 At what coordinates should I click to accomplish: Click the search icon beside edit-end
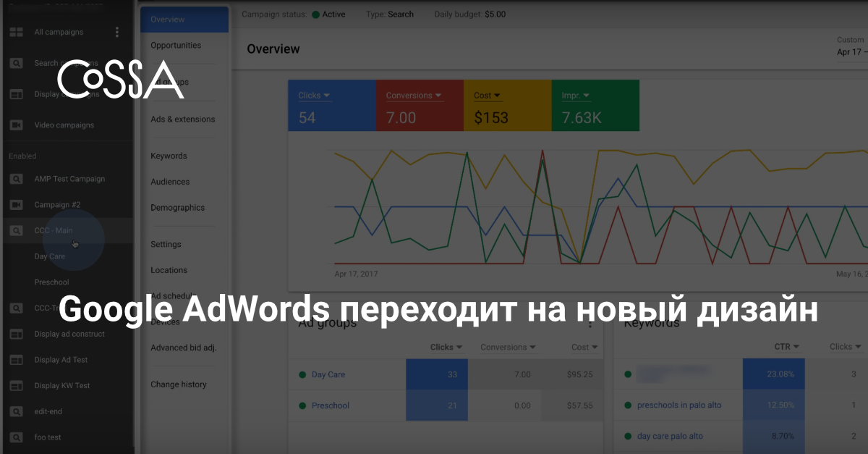tap(16, 411)
